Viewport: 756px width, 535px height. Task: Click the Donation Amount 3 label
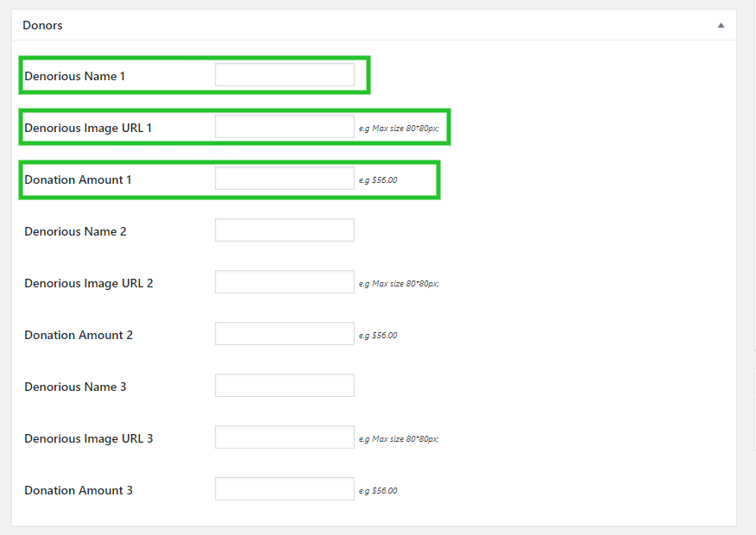tap(79, 490)
